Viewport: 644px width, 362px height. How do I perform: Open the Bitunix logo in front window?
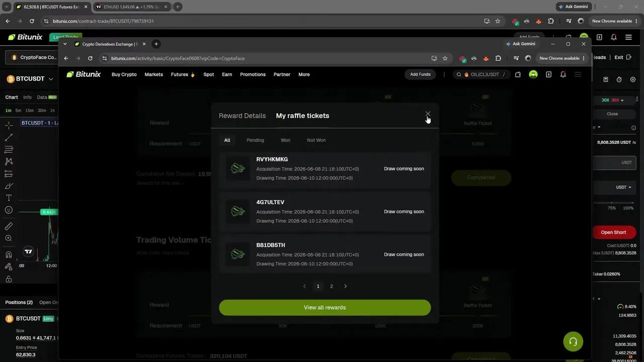coord(84,74)
